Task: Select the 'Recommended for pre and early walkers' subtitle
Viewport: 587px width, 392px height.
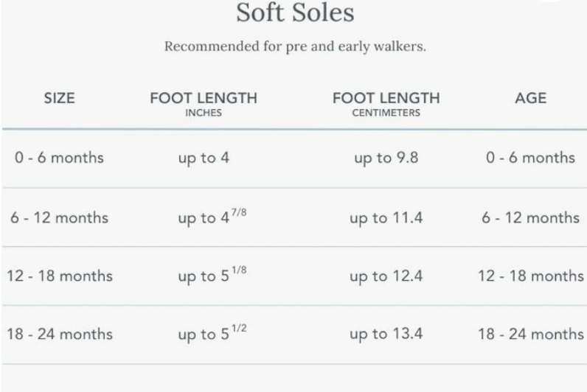Action: [x=295, y=46]
